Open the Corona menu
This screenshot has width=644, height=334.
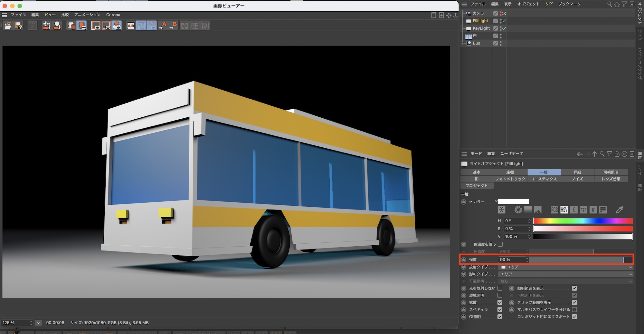click(113, 15)
